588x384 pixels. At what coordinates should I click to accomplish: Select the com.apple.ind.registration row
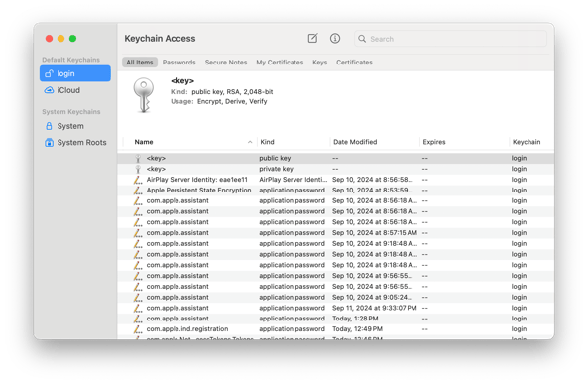coord(335,329)
